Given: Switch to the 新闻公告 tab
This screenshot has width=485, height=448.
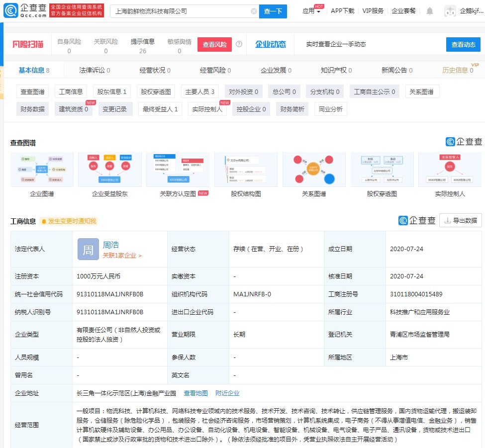Looking at the screenshot, I should click(397, 70).
